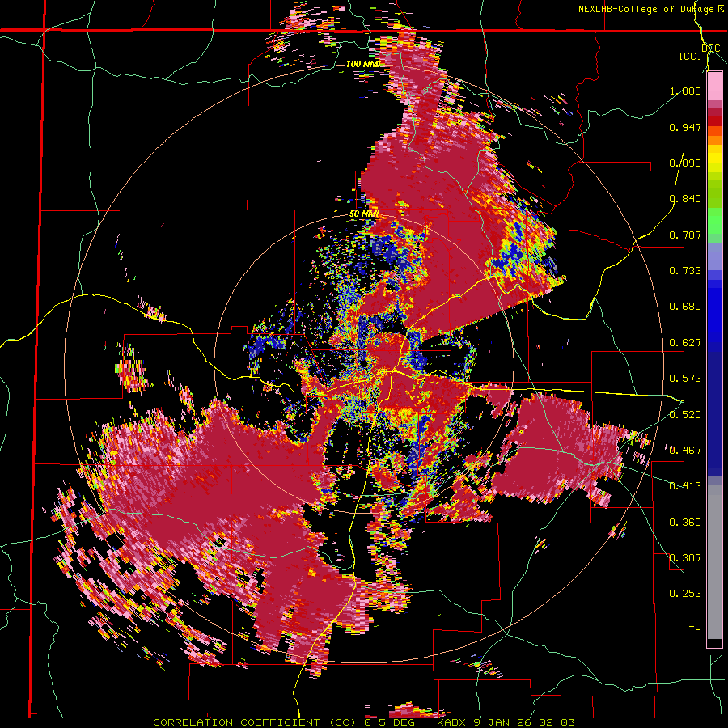Click the 0.253 legend value
Image resolution: width=728 pixels, height=728 pixels.
coord(685,594)
